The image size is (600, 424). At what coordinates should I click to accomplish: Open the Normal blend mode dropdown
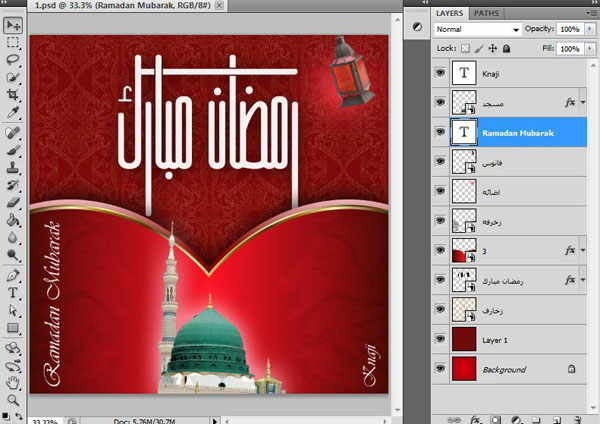(x=478, y=30)
